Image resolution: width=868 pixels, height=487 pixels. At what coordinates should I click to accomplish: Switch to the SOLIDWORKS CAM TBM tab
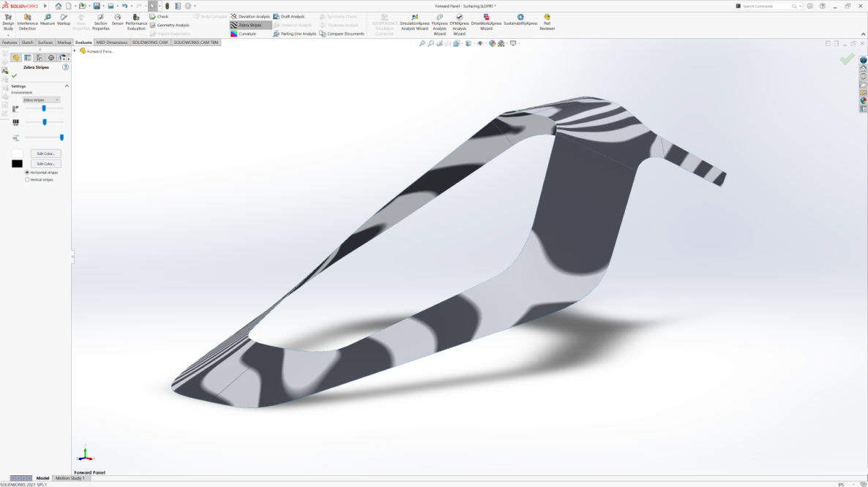(196, 42)
